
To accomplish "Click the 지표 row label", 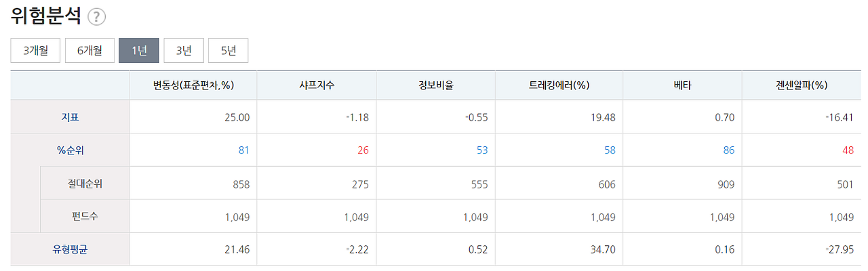I will (x=70, y=117).
